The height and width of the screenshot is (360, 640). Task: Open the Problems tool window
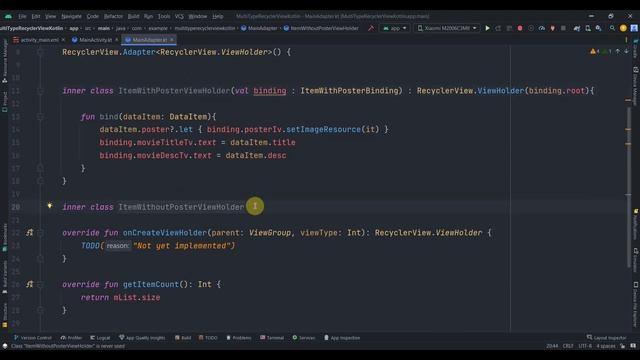tap(239, 338)
